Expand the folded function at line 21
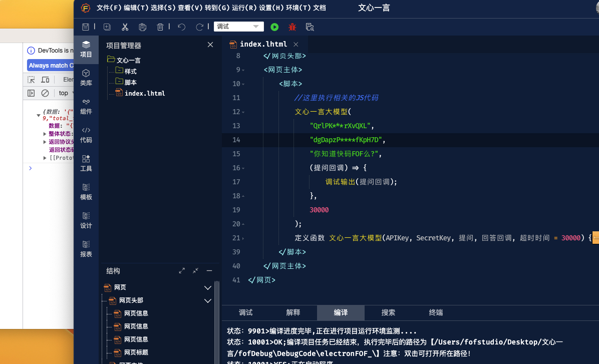This screenshot has width=599, height=364. (243, 238)
